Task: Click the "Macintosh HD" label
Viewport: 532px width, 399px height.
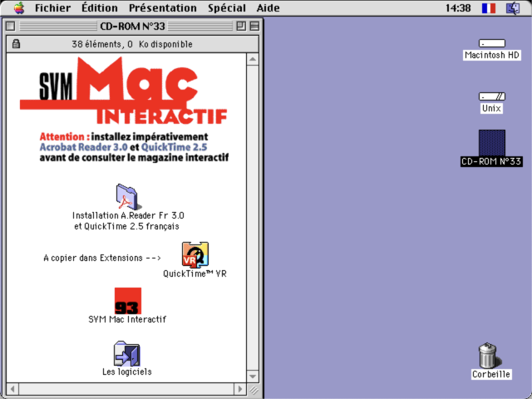Action: tap(491, 55)
